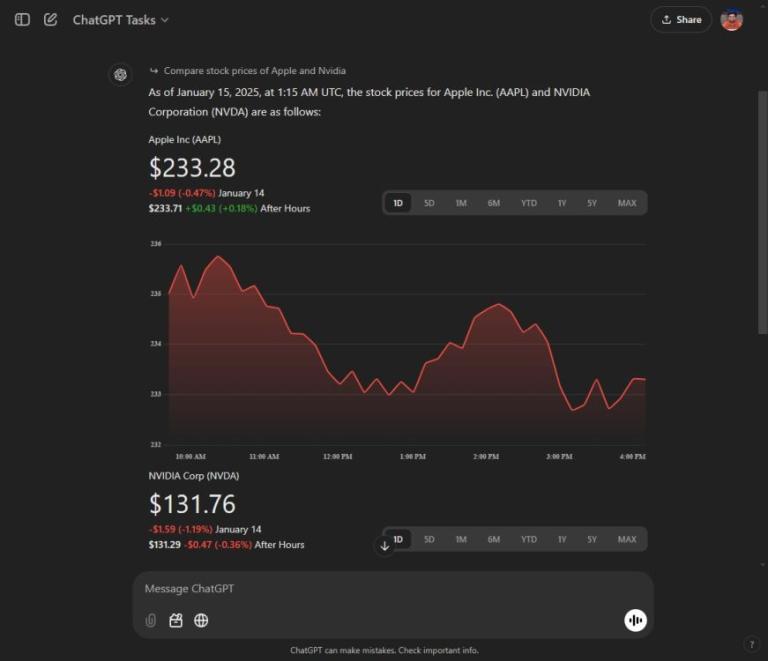Click the paperclip attach file icon
The width and height of the screenshot is (768, 661).
point(151,620)
